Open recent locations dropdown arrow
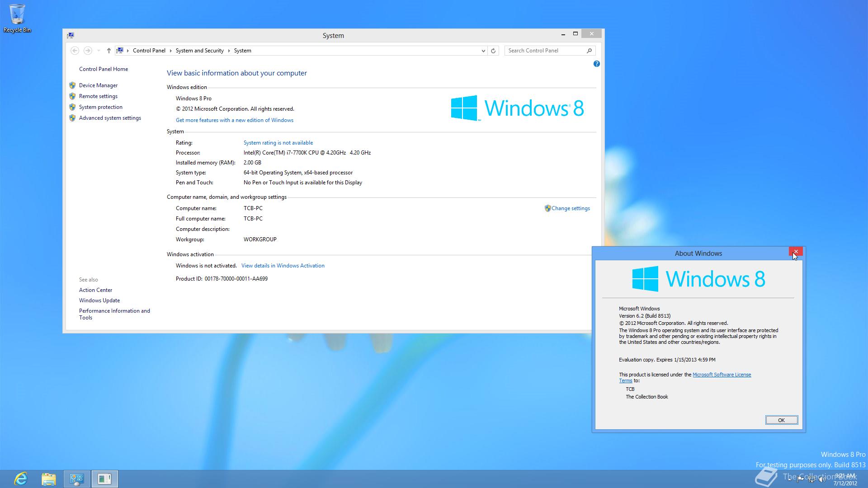868x488 pixels. [x=99, y=51]
